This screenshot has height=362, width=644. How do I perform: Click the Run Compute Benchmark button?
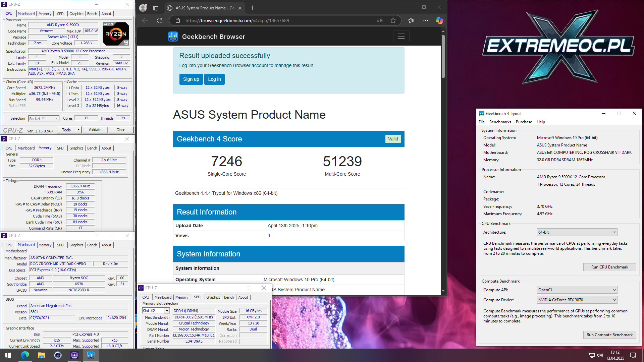pyautogui.click(x=609, y=335)
